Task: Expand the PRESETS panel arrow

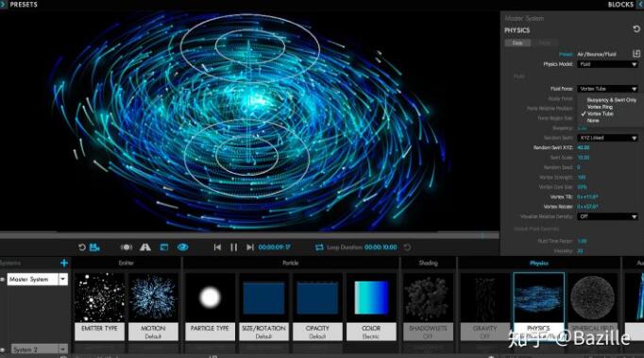Action: (3, 4)
